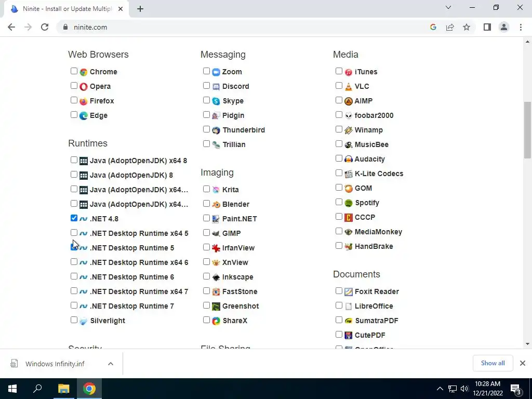532x399 pixels.
Task: Open the tab search chevron in title bar
Action: click(448, 7)
